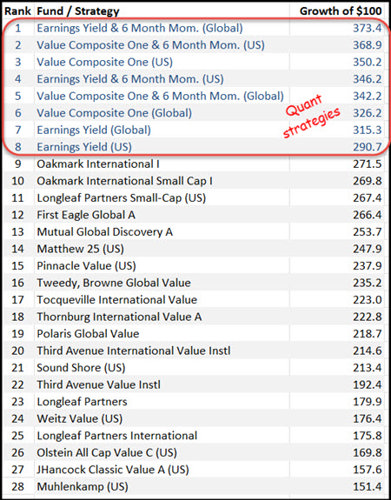Viewport: 391px width, 500px height.
Task: Select 'Longleaf Partners International' fund
Action: coord(117,436)
